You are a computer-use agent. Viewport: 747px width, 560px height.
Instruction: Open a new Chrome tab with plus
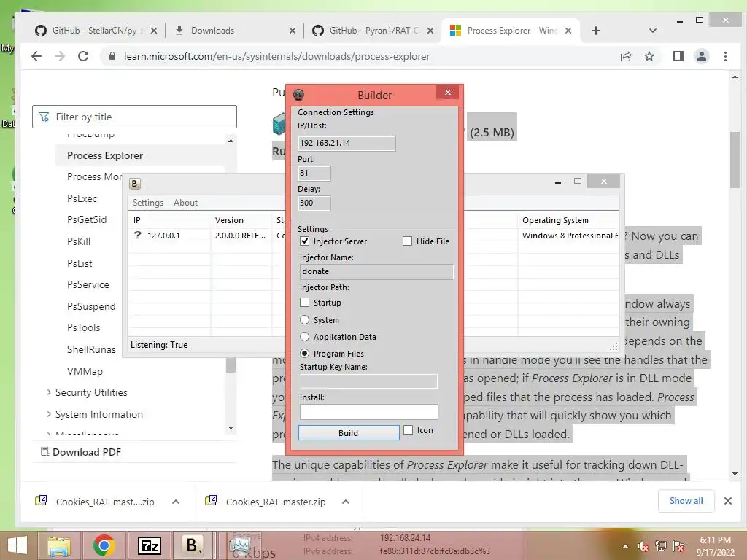coord(595,31)
